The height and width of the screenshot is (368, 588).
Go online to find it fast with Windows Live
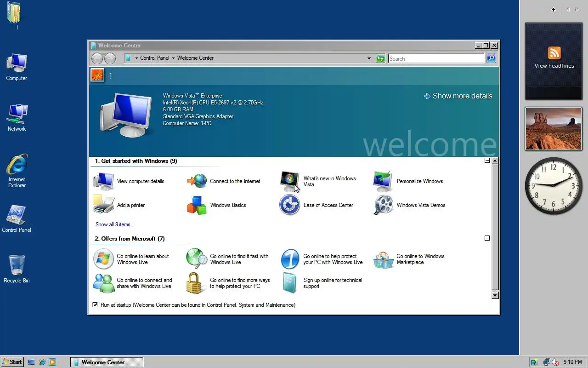pos(227,259)
